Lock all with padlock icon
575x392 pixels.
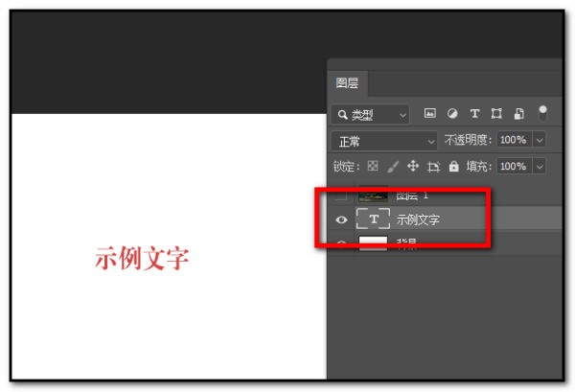453,166
